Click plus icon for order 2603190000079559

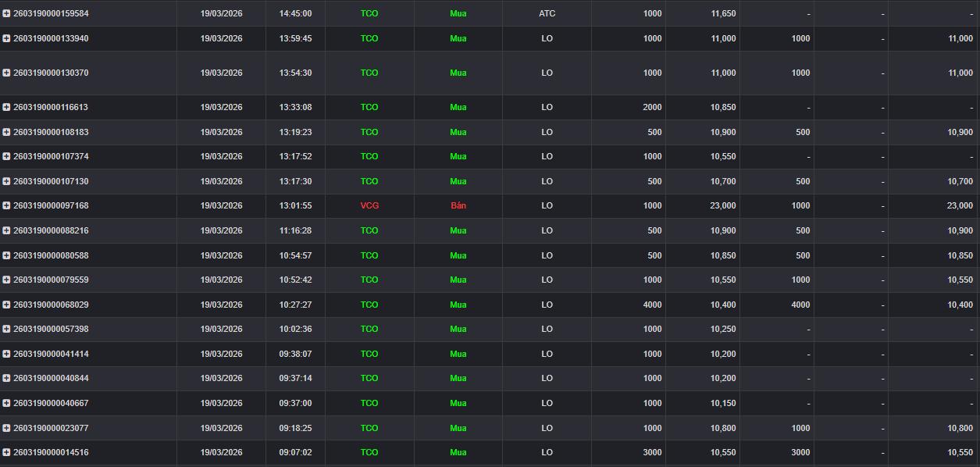tap(6, 280)
